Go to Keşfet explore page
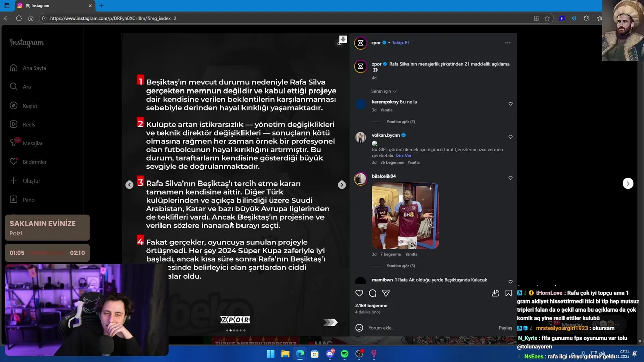The width and height of the screenshot is (644, 362). point(23,106)
